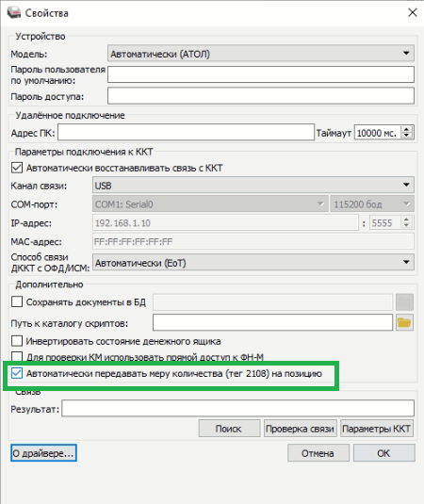The height and width of the screenshot is (504, 424).
Task: Click the Поиск button
Action: pyautogui.click(x=229, y=428)
